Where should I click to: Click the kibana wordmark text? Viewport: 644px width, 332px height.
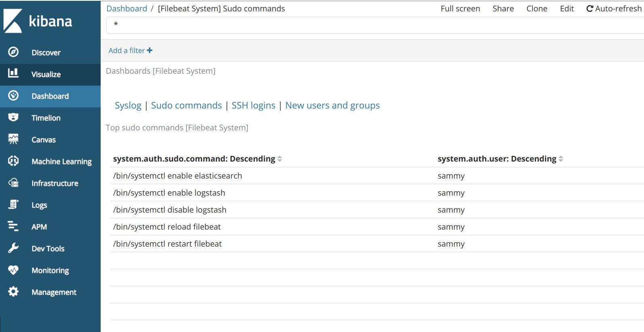click(x=50, y=21)
